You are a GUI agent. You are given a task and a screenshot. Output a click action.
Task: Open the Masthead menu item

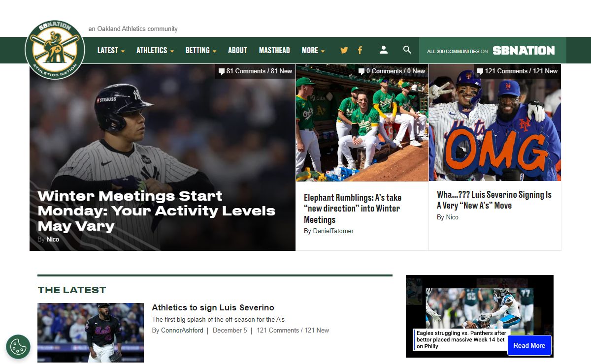[x=274, y=50]
